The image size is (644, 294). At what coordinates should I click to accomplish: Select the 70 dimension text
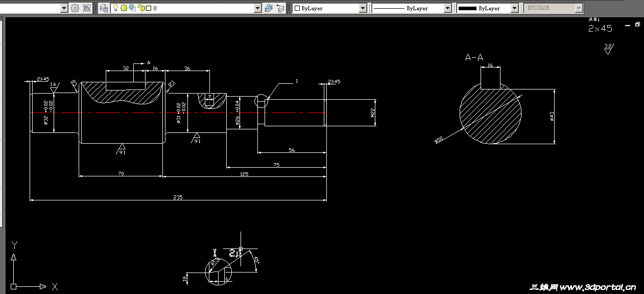coord(121,174)
